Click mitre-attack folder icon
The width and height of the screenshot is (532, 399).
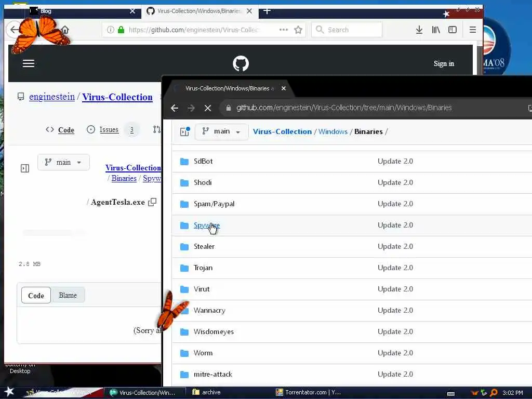pyautogui.click(x=184, y=375)
